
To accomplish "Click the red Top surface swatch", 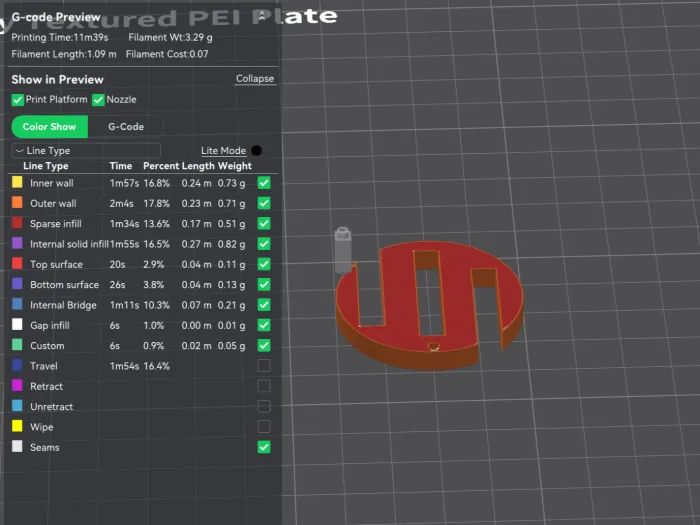I will 17,263.
